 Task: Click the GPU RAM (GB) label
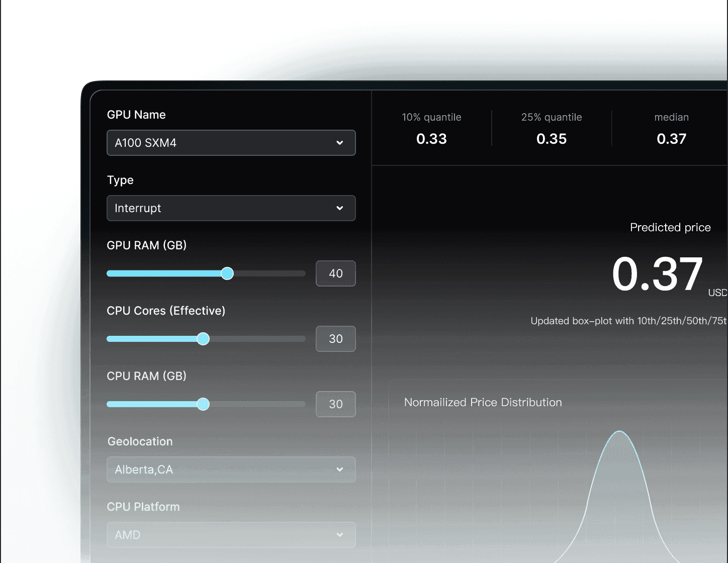click(x=147, y=245)
